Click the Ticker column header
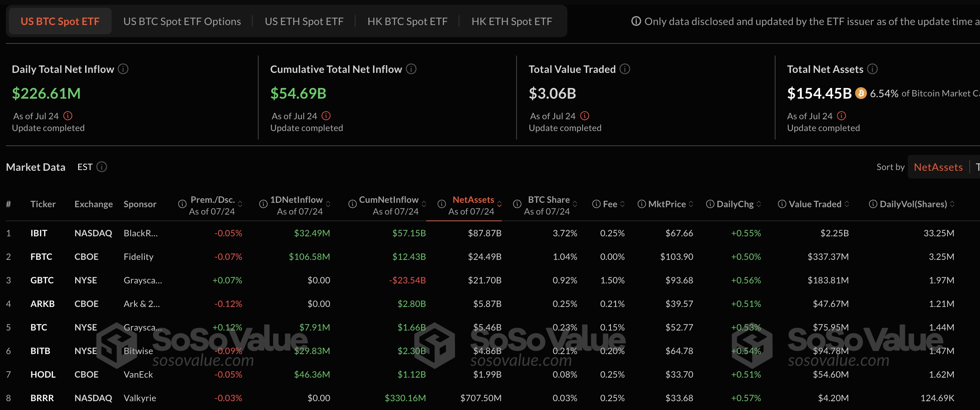The height and width of the screenshot is (410, 980). (43, 204)
